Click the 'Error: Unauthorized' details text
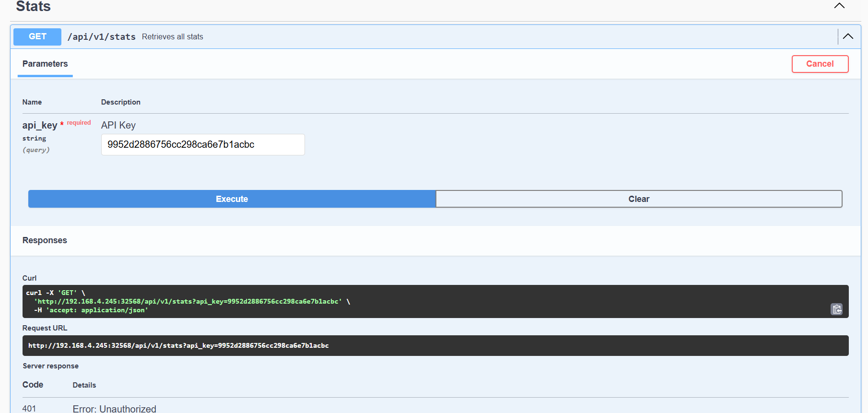The width and height of the screenshot is (868, 413). pyautogui.click(x=115, y=409)
